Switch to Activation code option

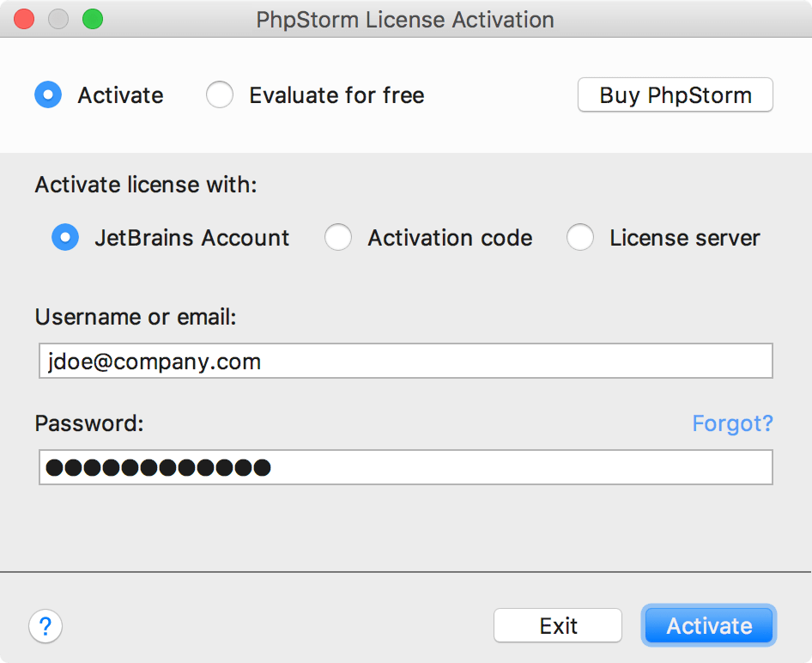(x=338, y=238)
